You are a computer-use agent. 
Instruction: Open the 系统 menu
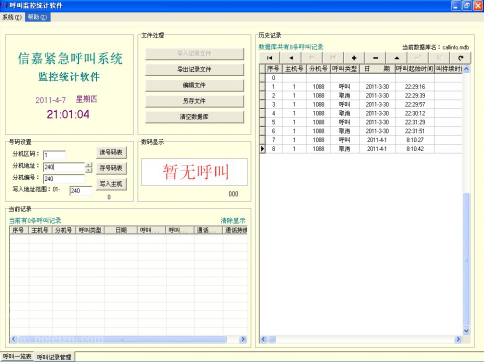click(x=12, y=17)
